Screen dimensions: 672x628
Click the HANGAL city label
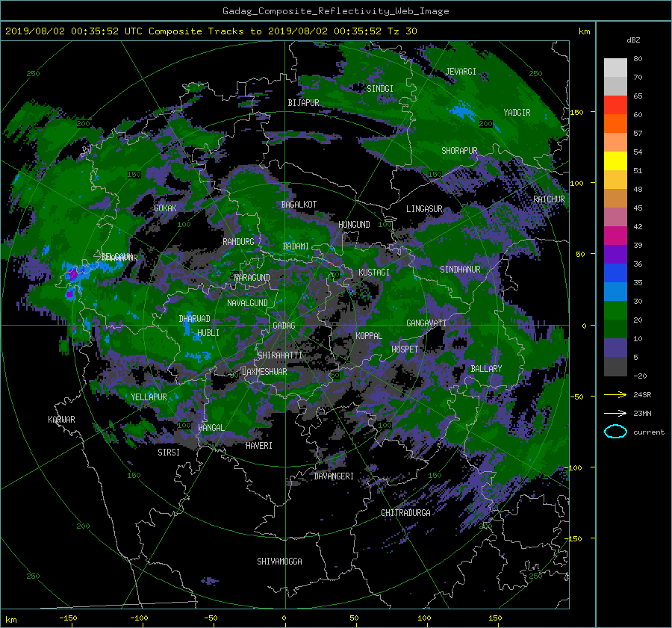point(211,427)
